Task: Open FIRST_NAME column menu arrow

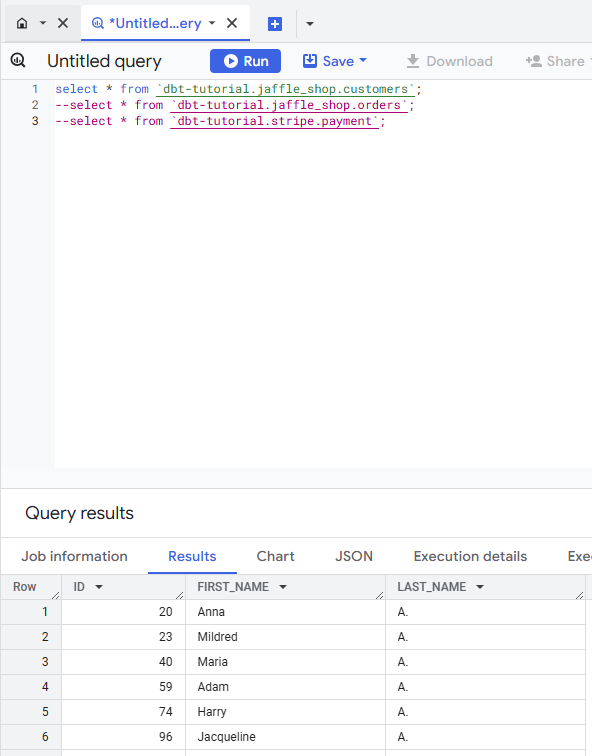Action: 283,587
